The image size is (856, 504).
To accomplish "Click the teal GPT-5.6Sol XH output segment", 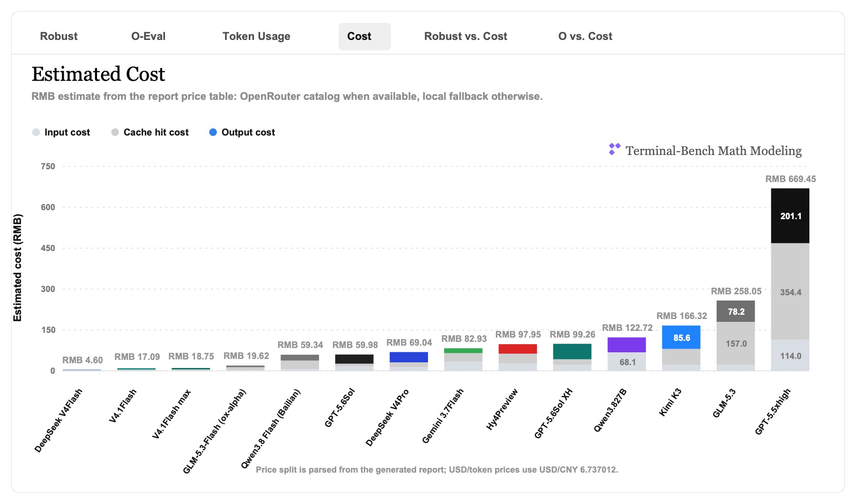I will [x=572, y=351].
